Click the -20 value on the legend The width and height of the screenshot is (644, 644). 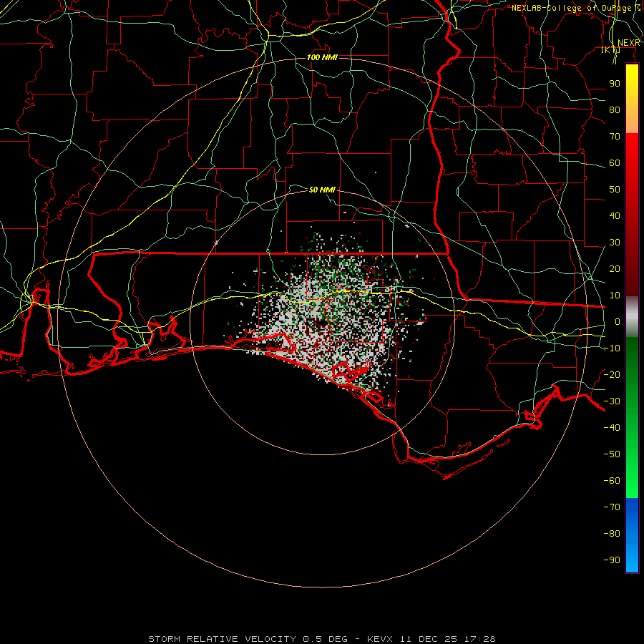[612, 375]
